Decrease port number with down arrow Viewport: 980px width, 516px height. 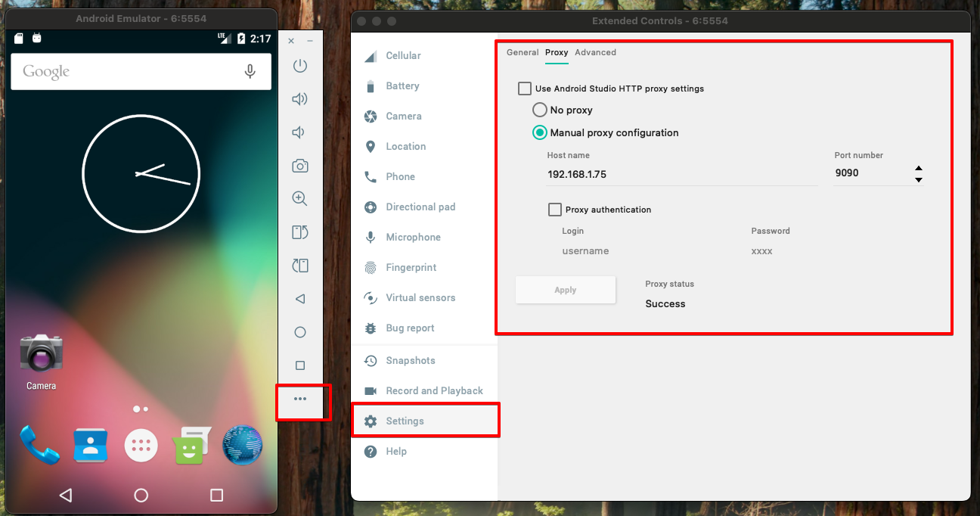pyautogui.click(x=918, y=179)
